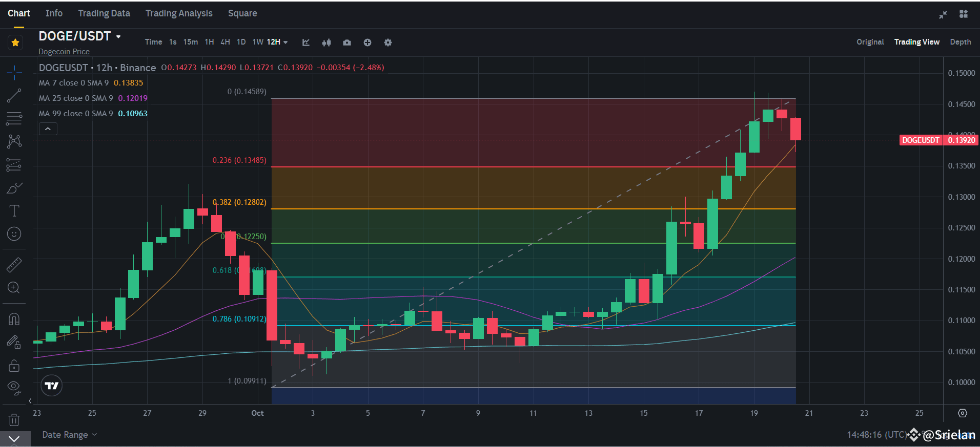Toggle stay-in-drawing-mode pencil lock

[x=14, y=342]
